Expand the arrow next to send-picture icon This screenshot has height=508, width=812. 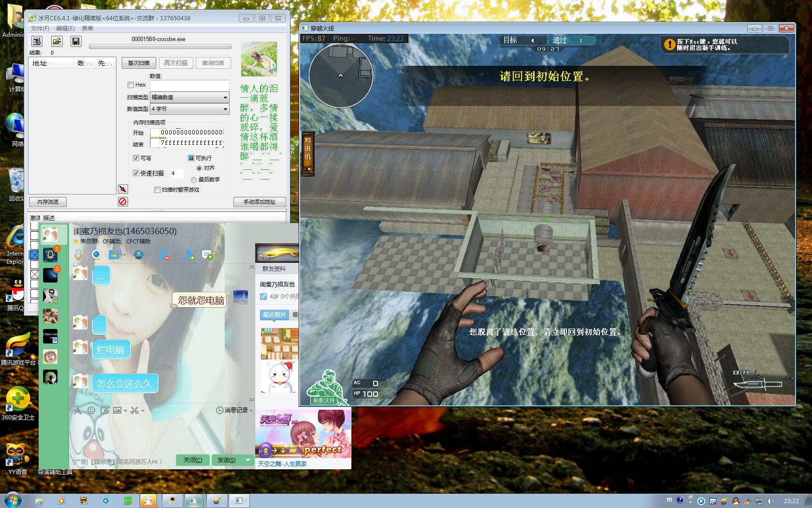tap(125, 411)
